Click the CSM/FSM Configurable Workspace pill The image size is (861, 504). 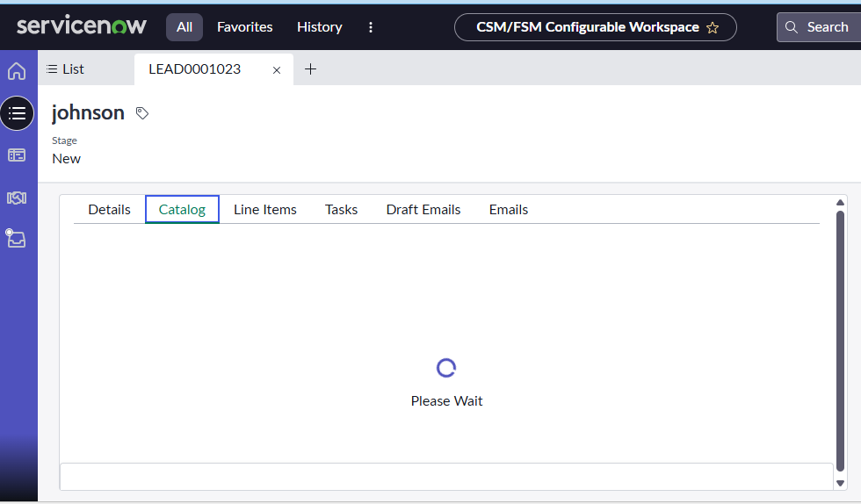point(596,27)
